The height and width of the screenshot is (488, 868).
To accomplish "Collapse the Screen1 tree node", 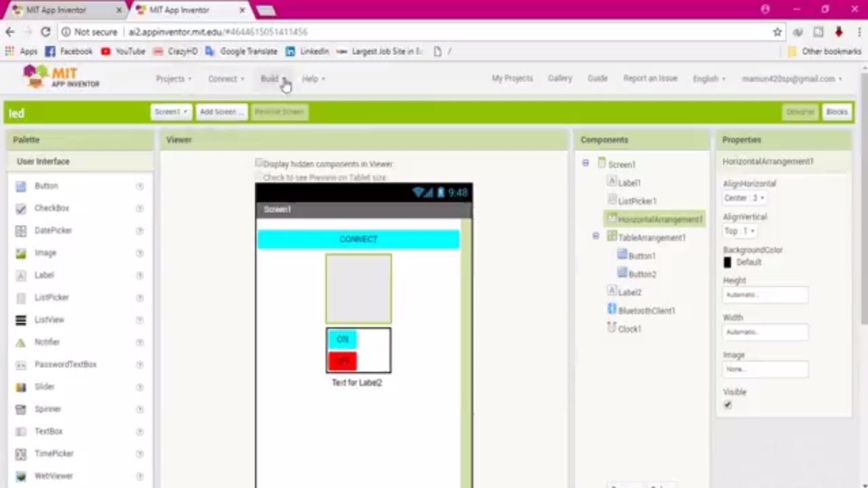I will [x=585, y=163].
